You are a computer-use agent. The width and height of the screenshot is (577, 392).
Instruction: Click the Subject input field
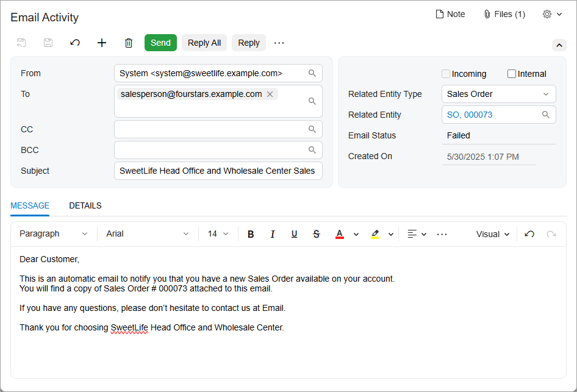coord(218,171)
